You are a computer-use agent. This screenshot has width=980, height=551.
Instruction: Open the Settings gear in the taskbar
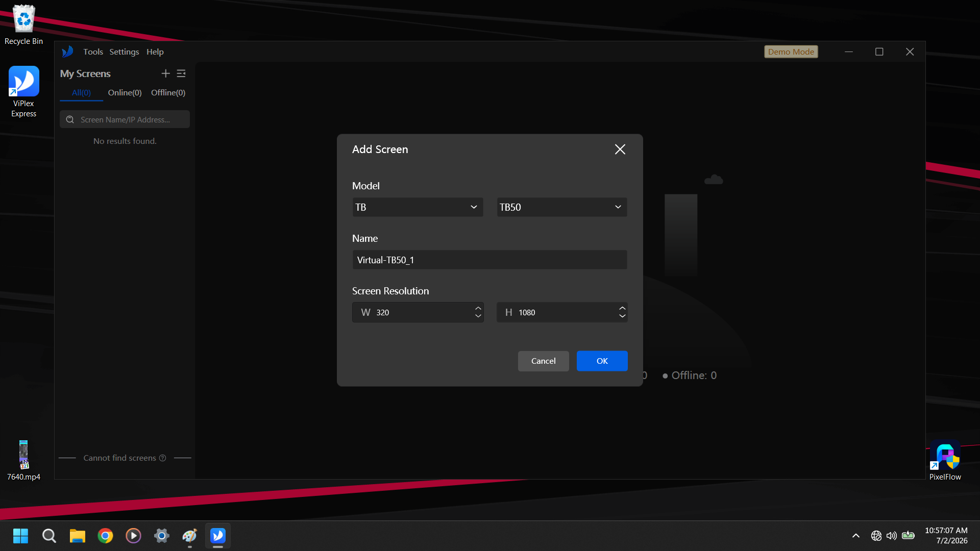click(x=161, y=536)
